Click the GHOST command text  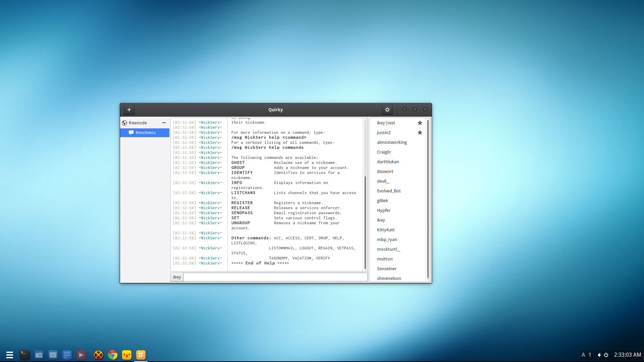tap(238, 163)
